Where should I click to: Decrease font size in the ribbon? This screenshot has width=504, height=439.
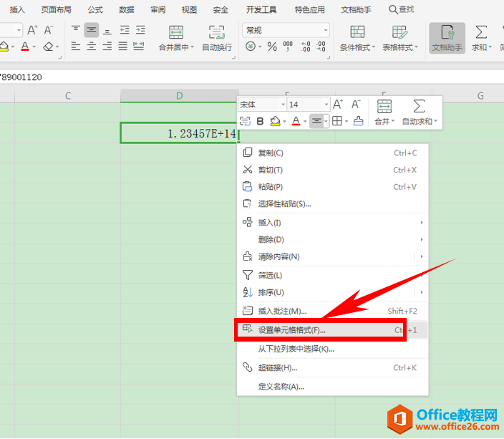pos(49,30)
